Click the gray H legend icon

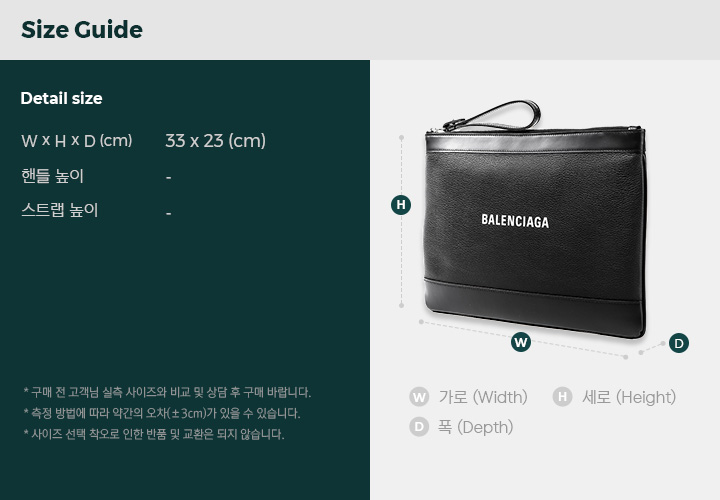point(562,397)
